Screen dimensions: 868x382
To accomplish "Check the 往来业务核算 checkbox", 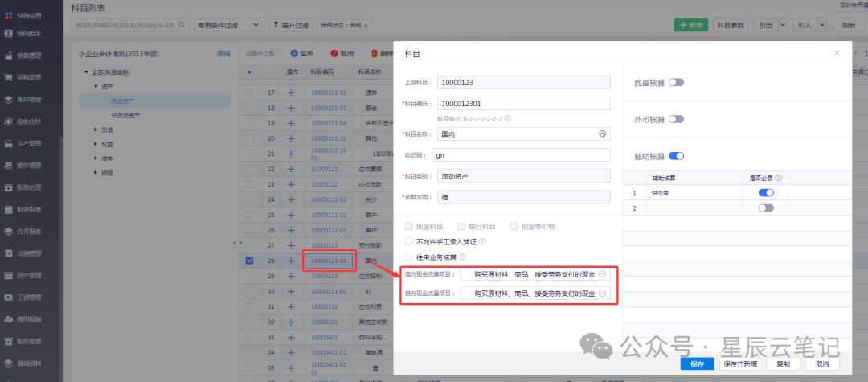I will tap(409, 257).
